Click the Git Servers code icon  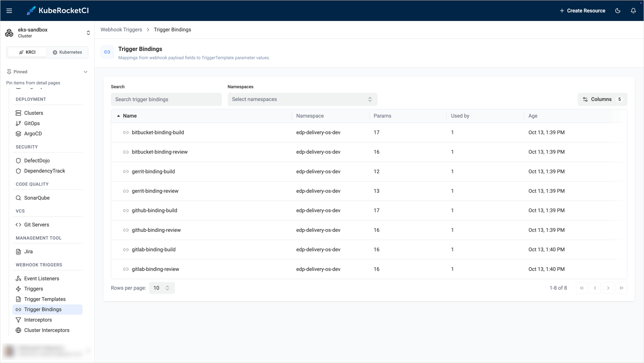click(x=18, y=225)
